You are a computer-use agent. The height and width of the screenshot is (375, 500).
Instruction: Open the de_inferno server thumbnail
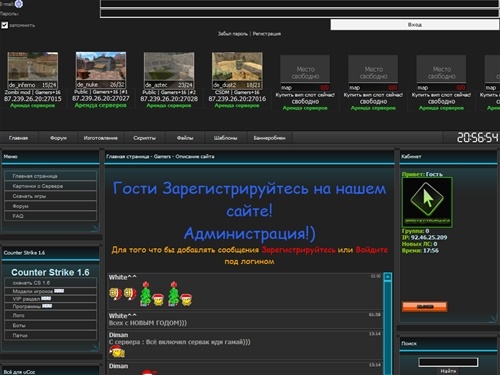coord(33,70)
